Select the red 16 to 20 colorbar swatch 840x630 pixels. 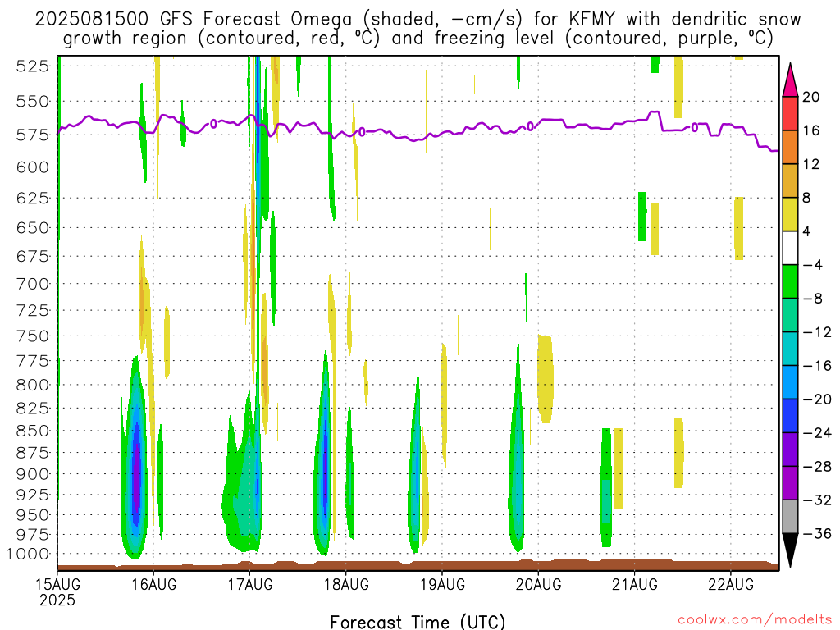click(x=790, y=113)
